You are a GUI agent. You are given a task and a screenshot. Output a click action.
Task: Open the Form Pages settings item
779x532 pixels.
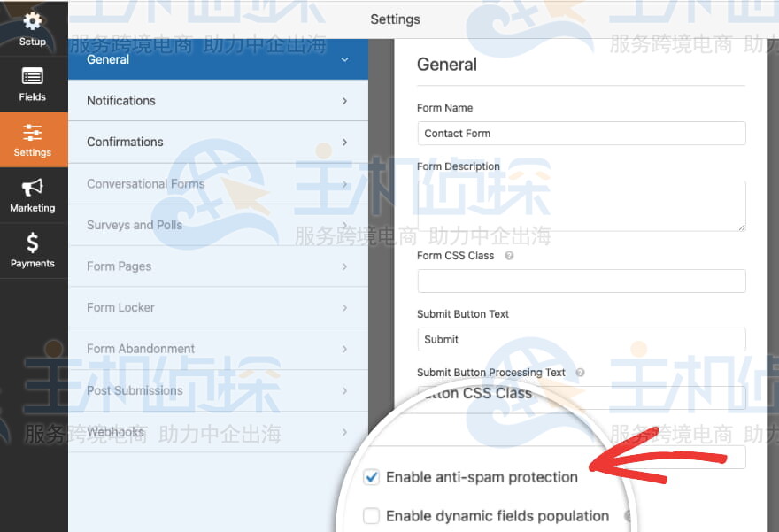click(218, 266)
